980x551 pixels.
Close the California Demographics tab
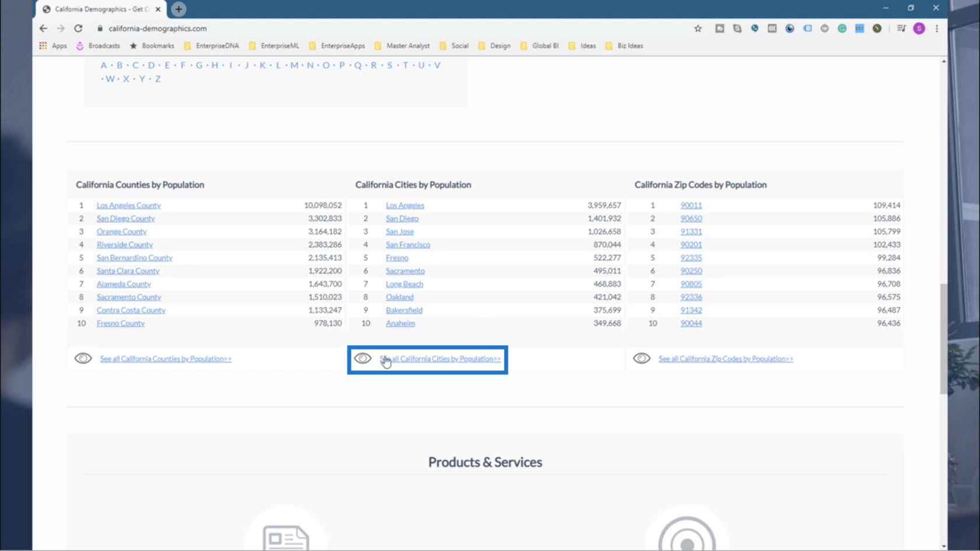(158, 9)
